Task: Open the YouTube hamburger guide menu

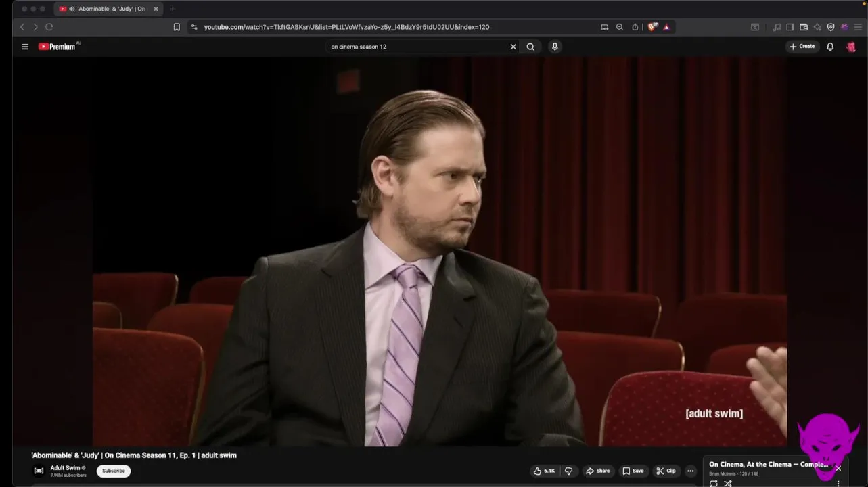Action: coord(25,47)
